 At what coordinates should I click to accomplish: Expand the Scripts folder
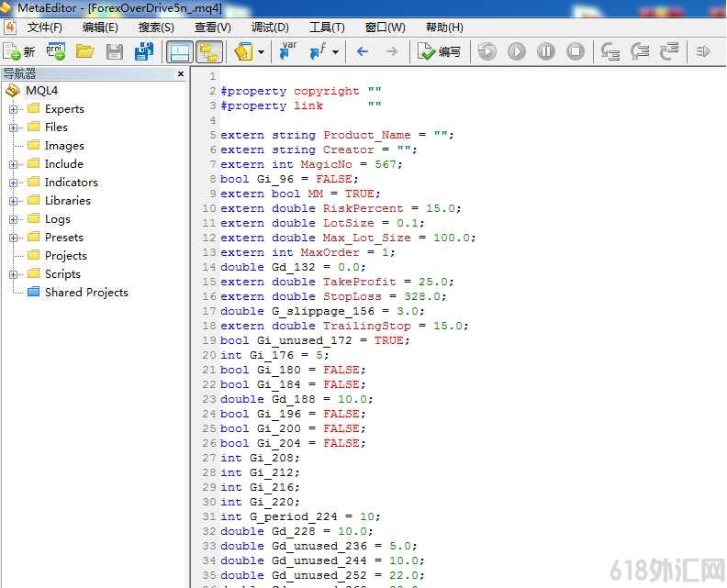point(13,274)
